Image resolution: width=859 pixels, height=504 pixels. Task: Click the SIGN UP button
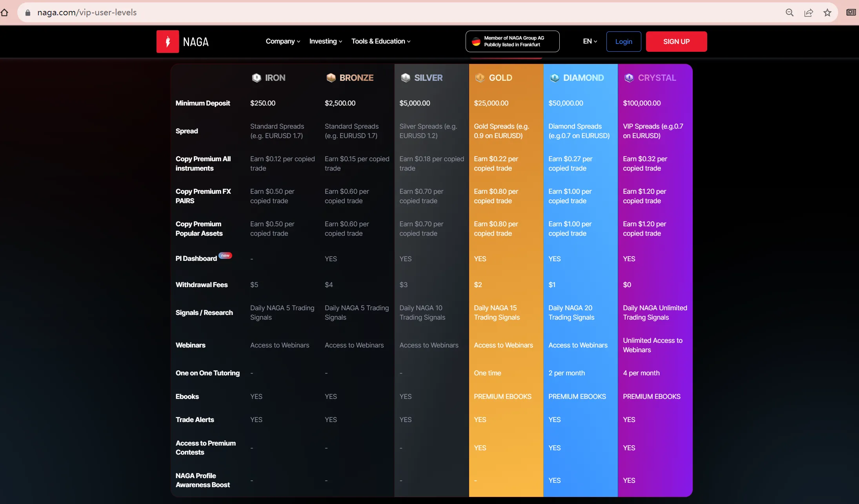[676, 42]
